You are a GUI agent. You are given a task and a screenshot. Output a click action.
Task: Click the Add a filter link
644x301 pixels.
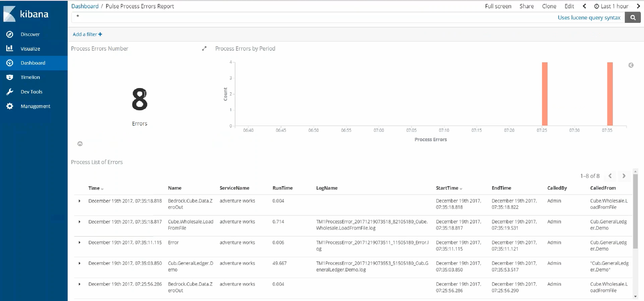pyautogui.click(x=87, y=34)
